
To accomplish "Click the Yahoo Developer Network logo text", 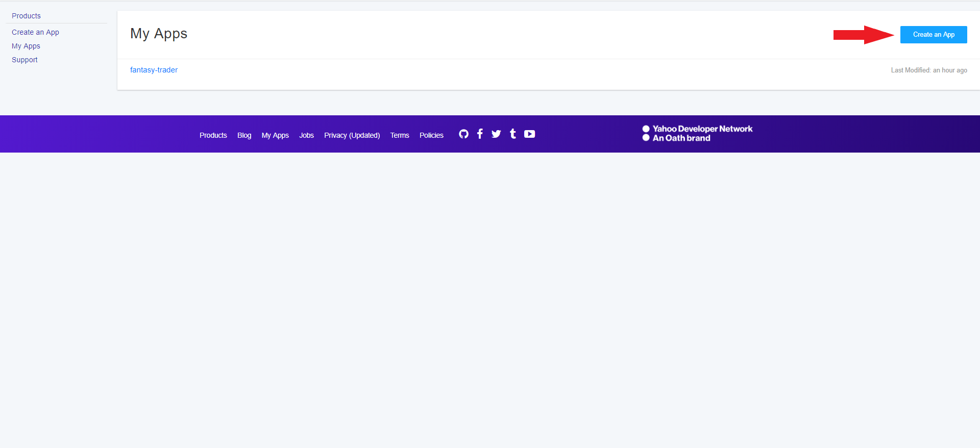I will [x=702, y=129].
